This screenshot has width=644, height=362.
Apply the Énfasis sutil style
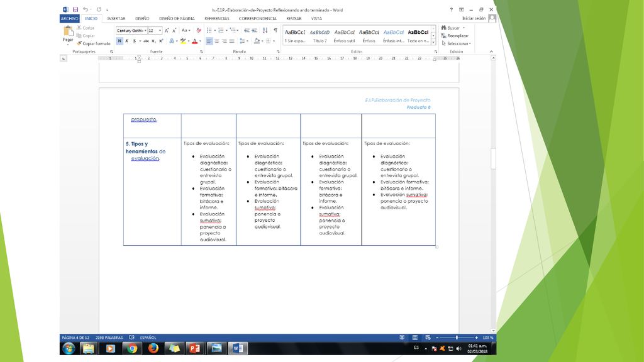[x=344, y=36]
